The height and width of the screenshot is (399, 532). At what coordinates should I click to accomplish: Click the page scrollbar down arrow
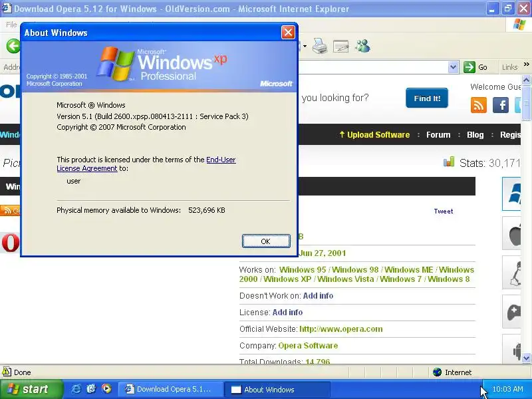coord(526,358)
